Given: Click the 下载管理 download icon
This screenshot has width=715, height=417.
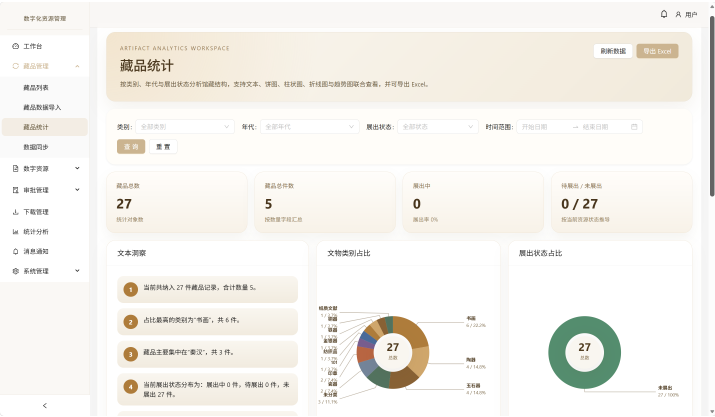Looking at the screenshot, I should coord(16,212).
